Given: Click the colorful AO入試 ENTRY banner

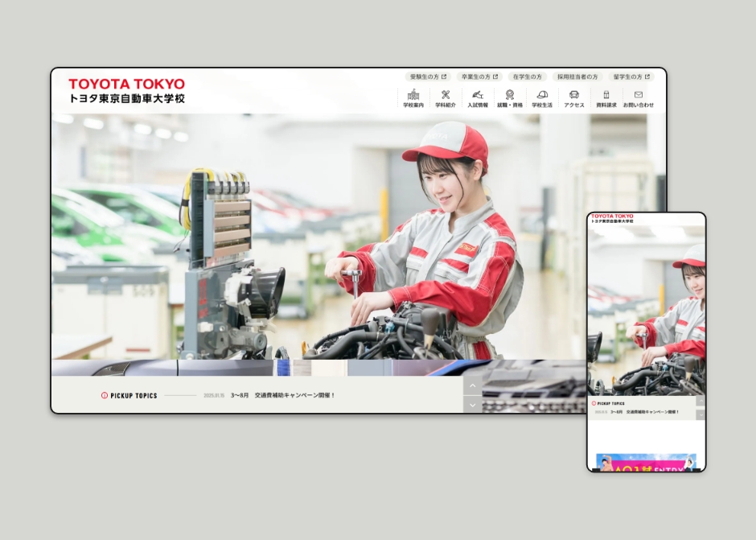Looking at the screenshot, I should 646,463.
